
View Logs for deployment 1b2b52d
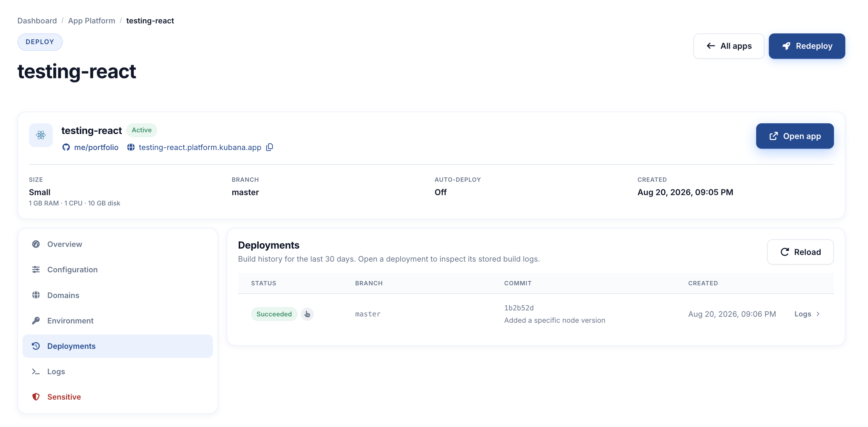807,314
